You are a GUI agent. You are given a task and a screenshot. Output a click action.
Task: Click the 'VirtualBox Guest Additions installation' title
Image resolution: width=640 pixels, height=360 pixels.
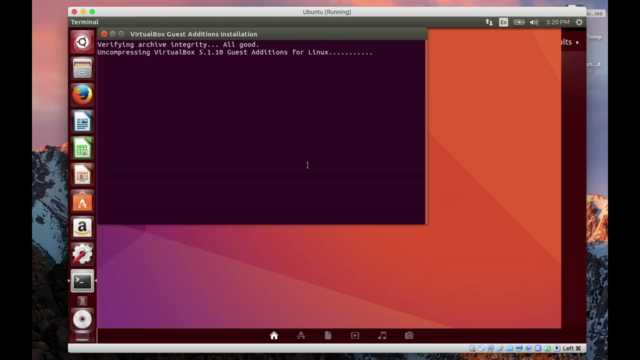click(193, 34)
